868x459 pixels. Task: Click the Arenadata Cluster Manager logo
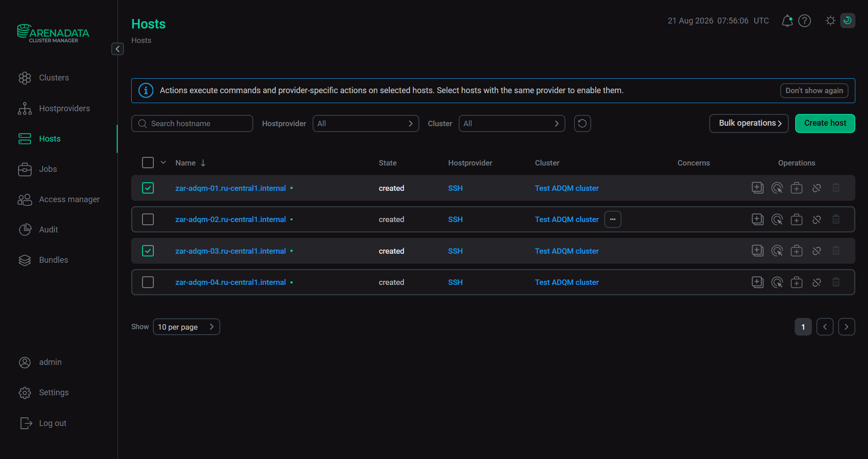53,33
